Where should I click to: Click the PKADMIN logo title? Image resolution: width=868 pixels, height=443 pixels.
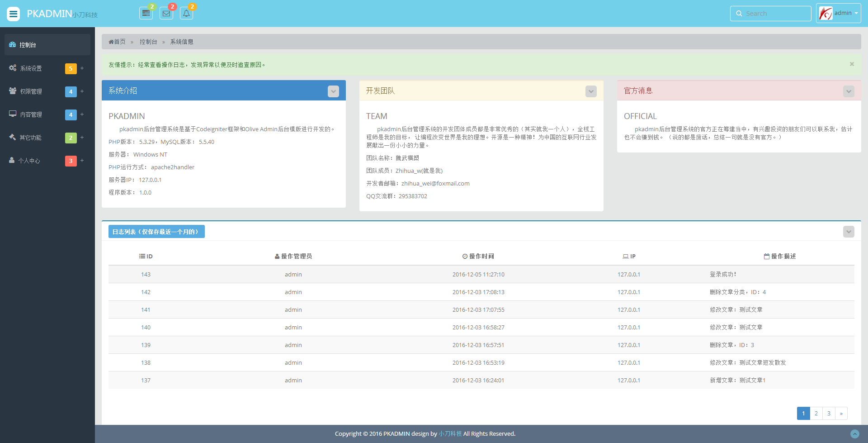[x=49, y=14]
